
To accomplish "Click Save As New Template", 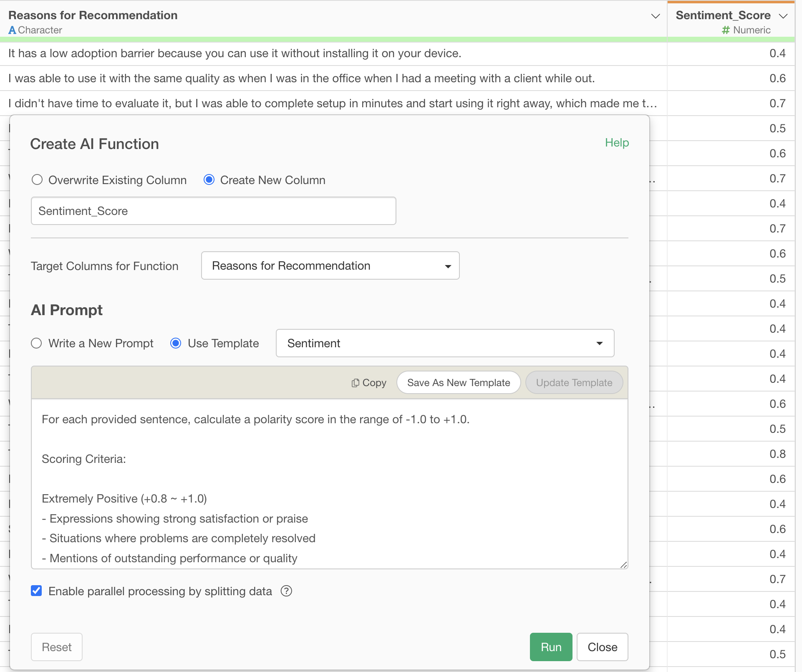I will tap(459, 383).
